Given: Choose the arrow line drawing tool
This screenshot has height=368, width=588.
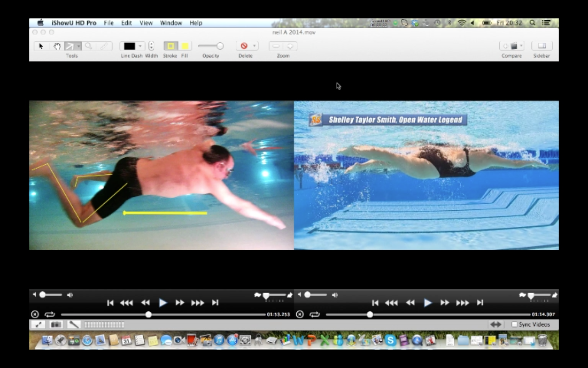Looking at the screenshot, I should (x=70, y=46).
